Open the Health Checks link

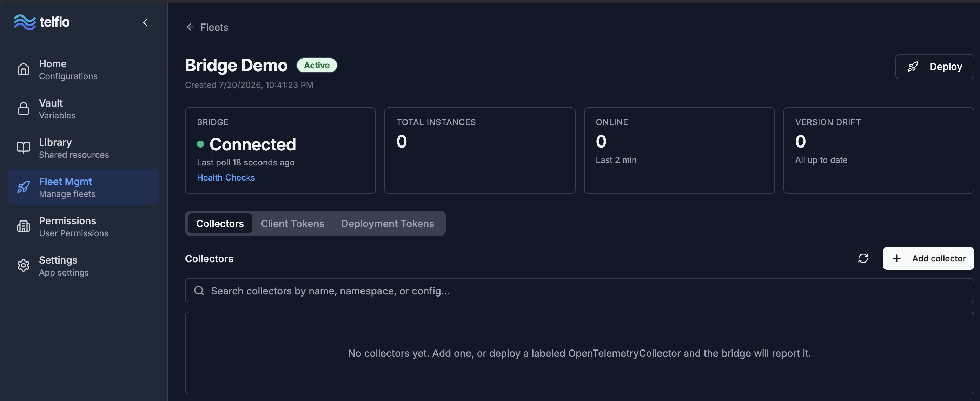point(226,177)
